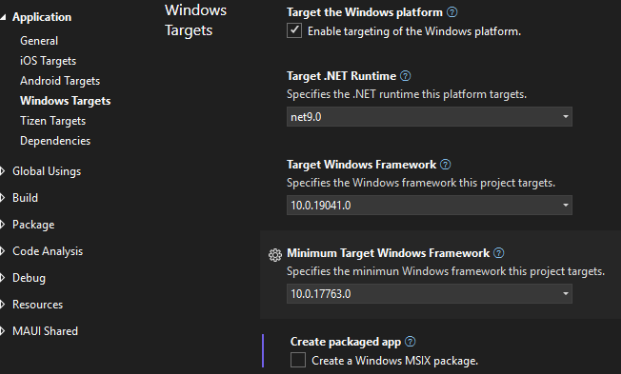The image size is (621, 374).
Task: Expand the Package section
Action: click(x=2, y=225)
